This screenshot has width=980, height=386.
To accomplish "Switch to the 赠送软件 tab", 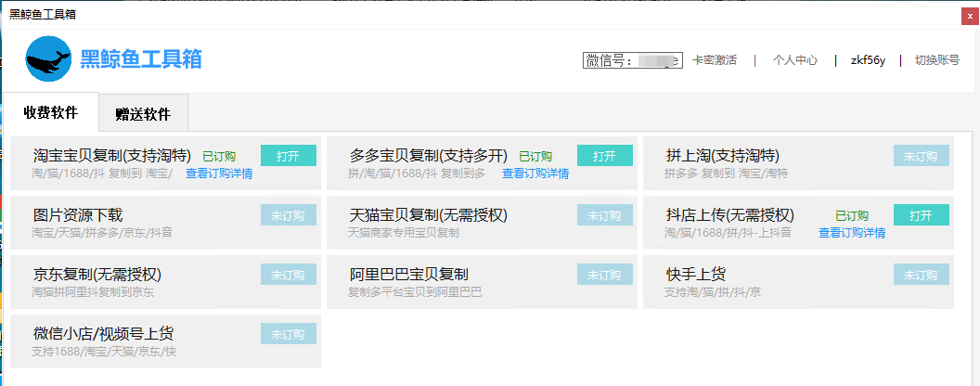I will tap(143, 114).
